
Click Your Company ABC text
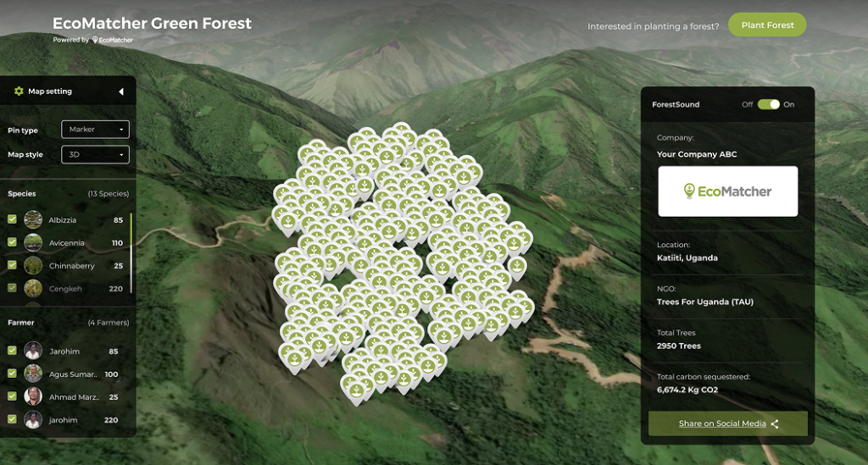coord(697,154)
